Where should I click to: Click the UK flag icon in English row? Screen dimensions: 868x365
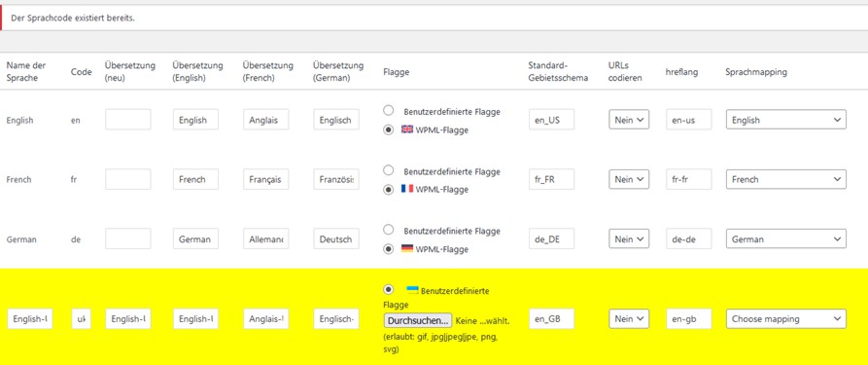click(x=407, y=129)
